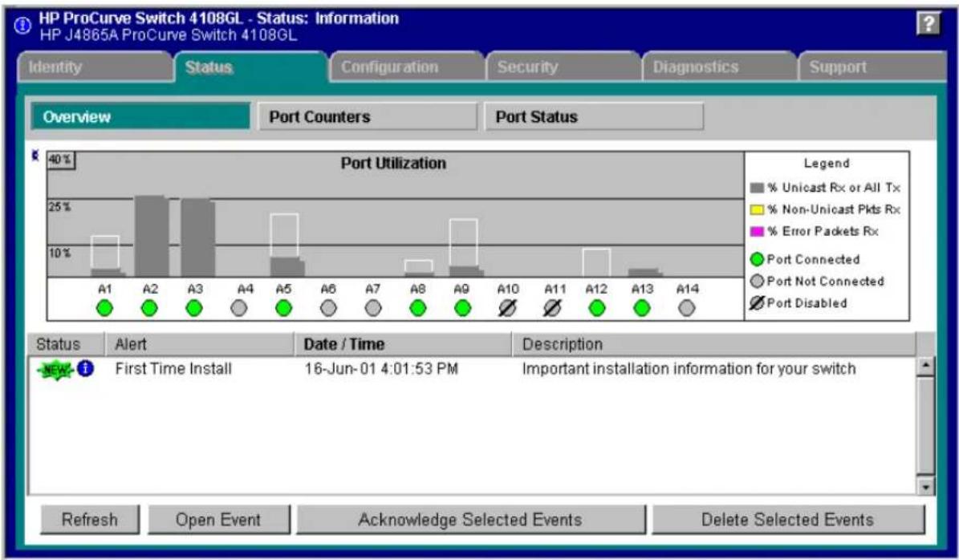
Task: Switch to the Configuration tab
Action: click(x=408, y=67)
